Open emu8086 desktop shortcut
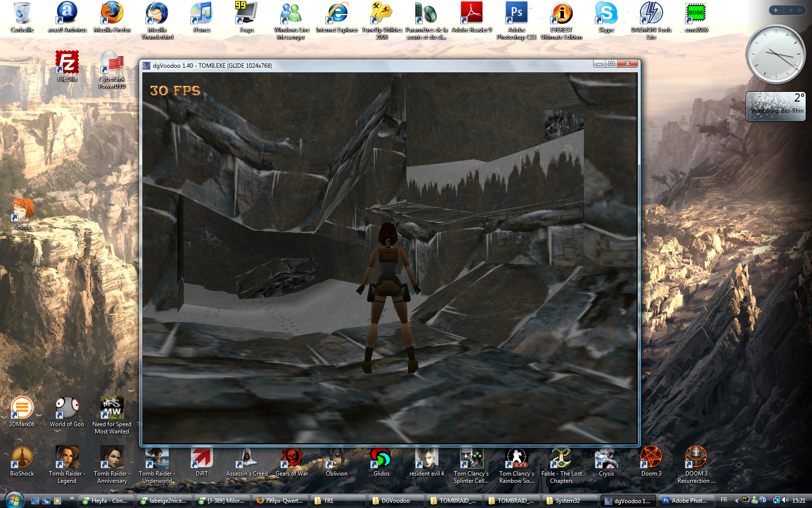The image size is (812, 508). tap(696, 17)
